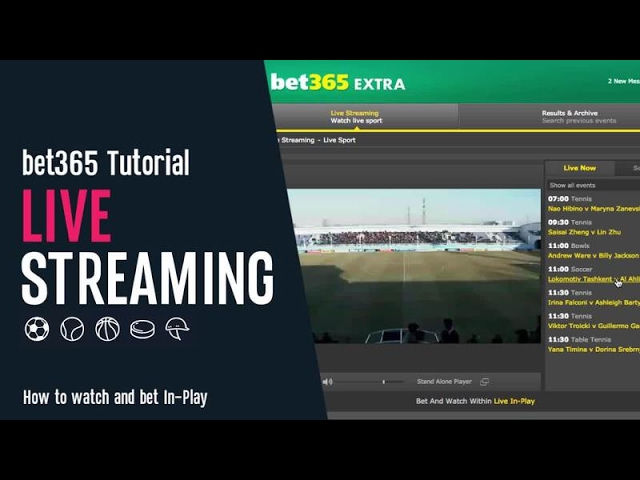This screenshot has width=640, height=480.
Task: Click the '11:00 Bowls' time label
Action: [x=569, y=246]
